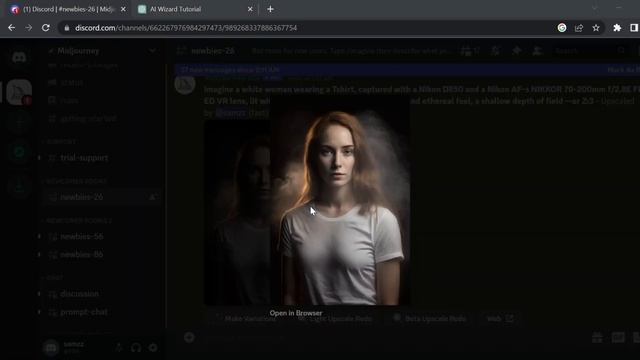Bookmark this tab with the star
Viewport: 640px width, 360px height.
[596, 28]
